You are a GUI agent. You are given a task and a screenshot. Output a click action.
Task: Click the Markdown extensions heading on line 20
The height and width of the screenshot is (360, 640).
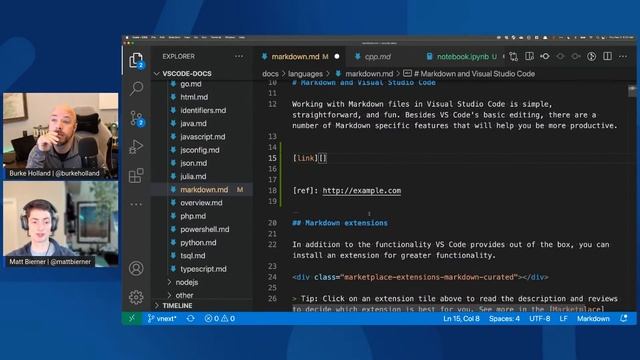click(x=340, y=223)
